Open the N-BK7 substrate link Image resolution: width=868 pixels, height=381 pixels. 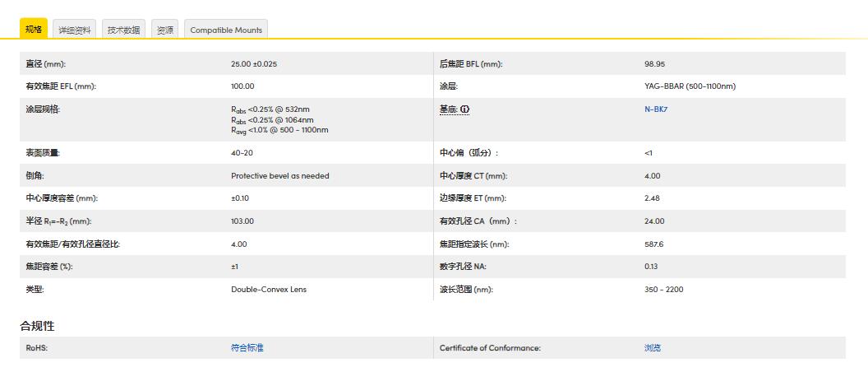[656, 109]
